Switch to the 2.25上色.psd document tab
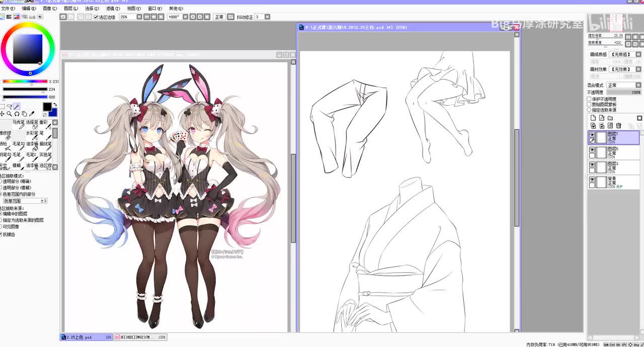This screenshot has height=347, width=644. point(86,337)
